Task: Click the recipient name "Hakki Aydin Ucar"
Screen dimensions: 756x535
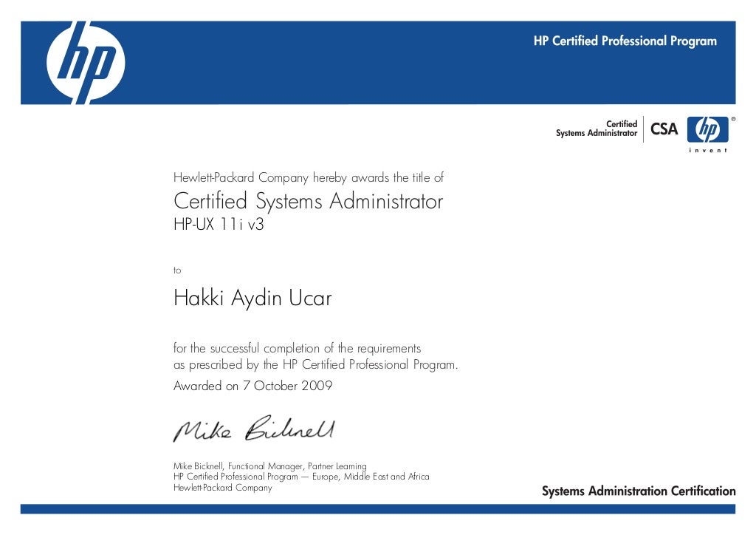Action: pyautogui.click(x=252, y=298)
